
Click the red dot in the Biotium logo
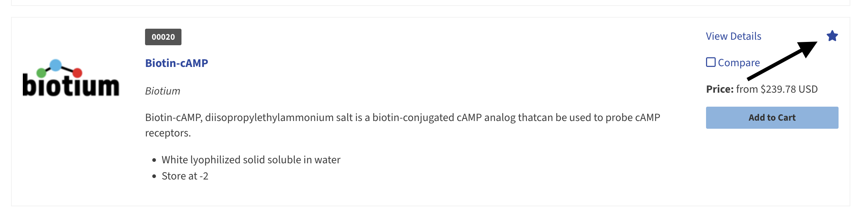pyautogui.click(x=77, y=72)
